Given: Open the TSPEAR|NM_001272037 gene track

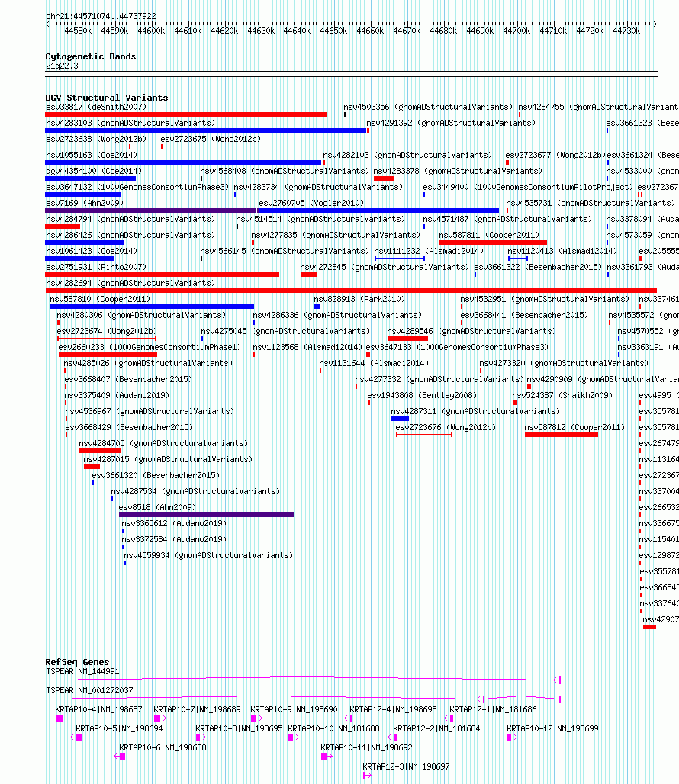Looking at the screenshot, I should coord(303,698).
